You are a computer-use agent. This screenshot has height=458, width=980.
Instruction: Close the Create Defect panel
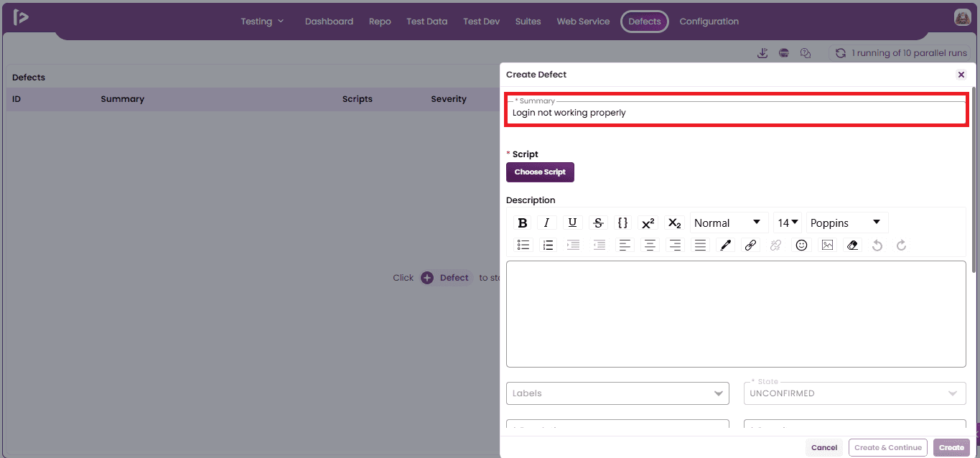click(961, 75)
